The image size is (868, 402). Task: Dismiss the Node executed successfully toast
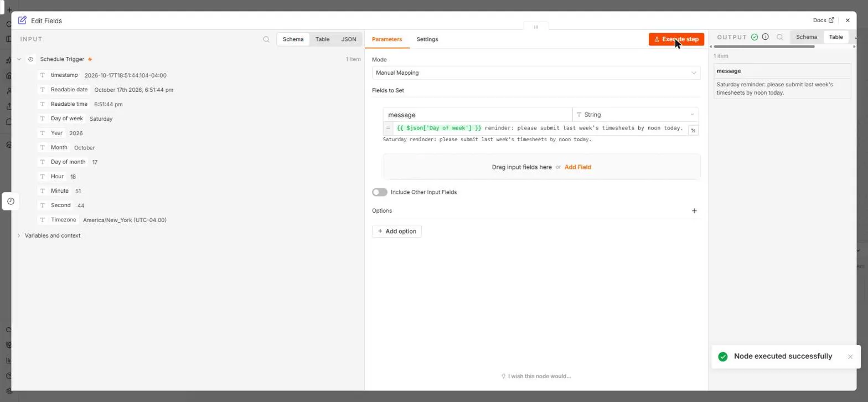[x=850, y=357]
